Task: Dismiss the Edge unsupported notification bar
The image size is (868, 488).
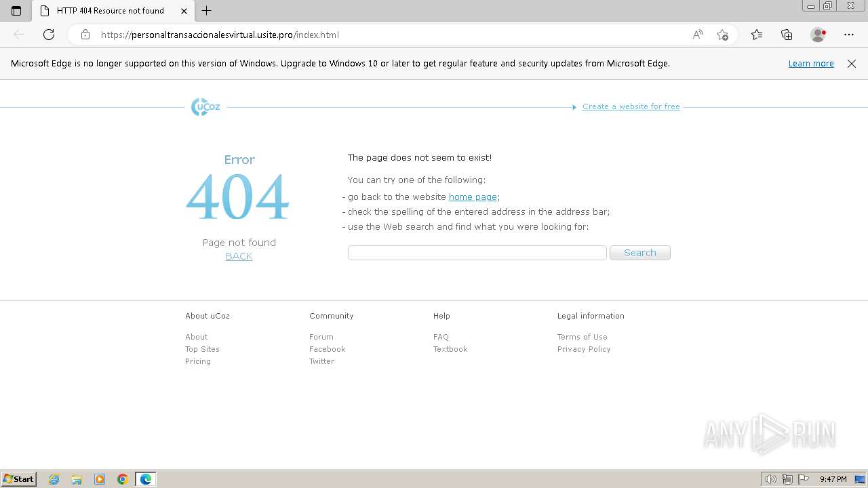Action: pyautogui.click(x=852, y=64)
